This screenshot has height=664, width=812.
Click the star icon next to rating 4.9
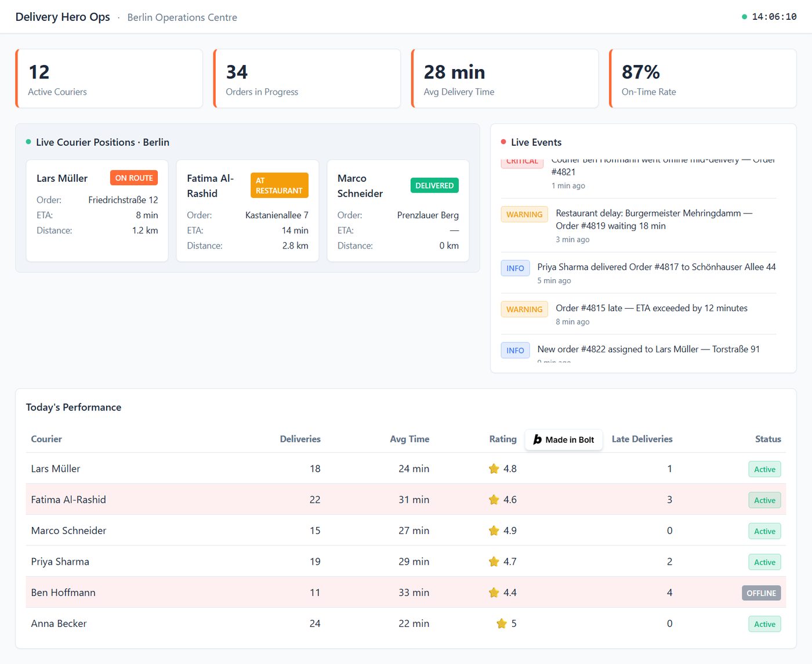[494, 531]
